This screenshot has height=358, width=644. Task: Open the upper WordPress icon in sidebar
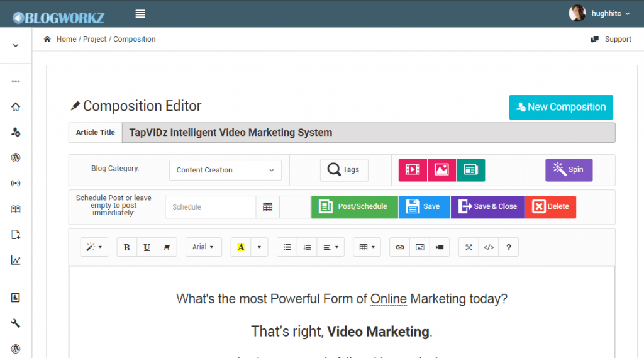point(16,157)
